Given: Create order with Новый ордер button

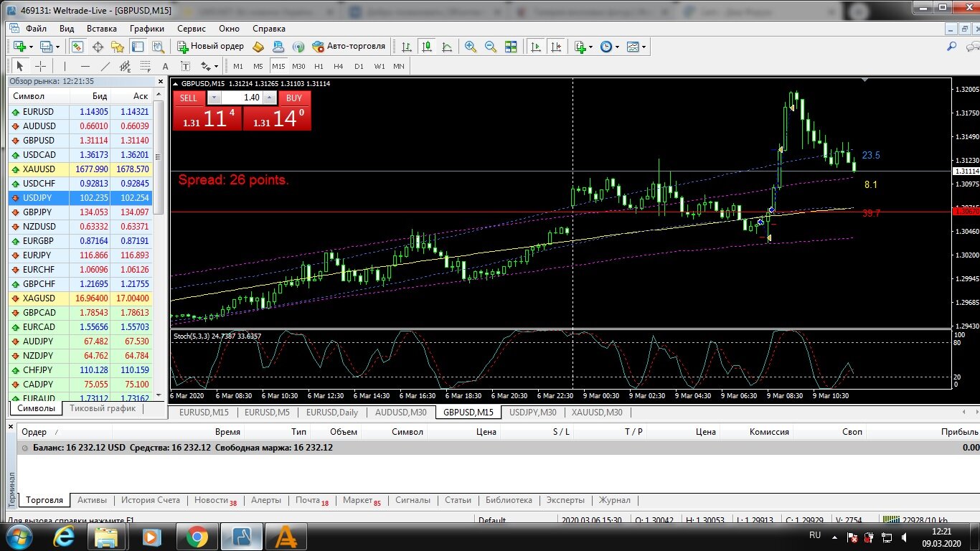Looking at the screenshot, I should pos(211,47).
